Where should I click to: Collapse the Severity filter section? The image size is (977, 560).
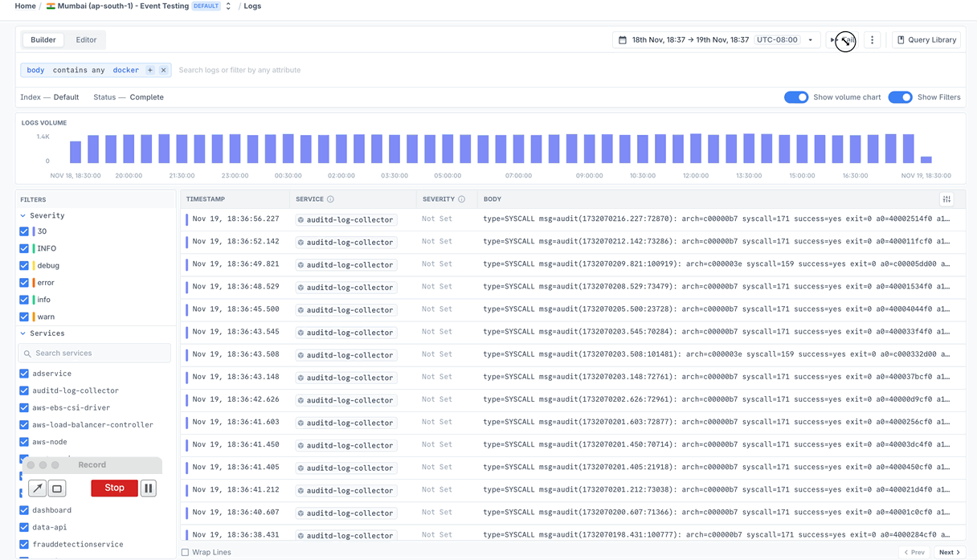tap(22, 215)
